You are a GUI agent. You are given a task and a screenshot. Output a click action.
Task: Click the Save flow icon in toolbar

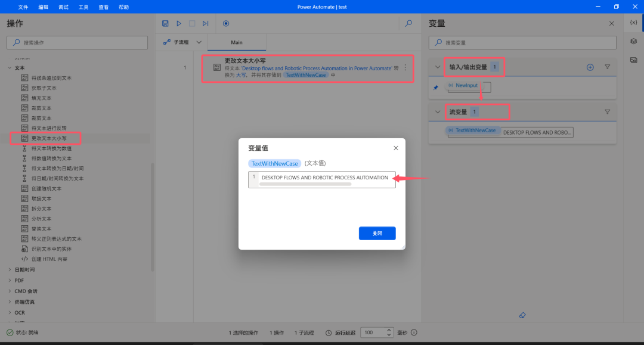tap(165, 23)
